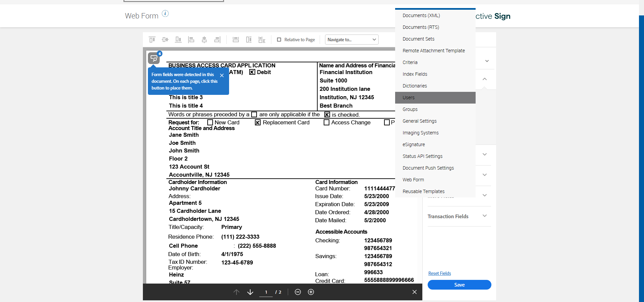Click the Web Form info icon
Viewport: 644px width, 302px height.
click(x=165, y=14)
